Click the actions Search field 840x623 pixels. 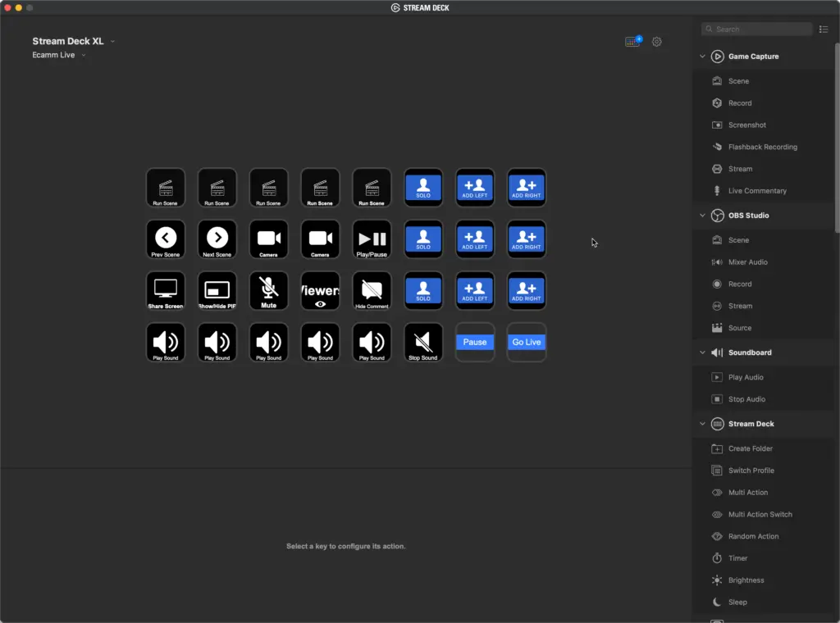pos(756,29)
